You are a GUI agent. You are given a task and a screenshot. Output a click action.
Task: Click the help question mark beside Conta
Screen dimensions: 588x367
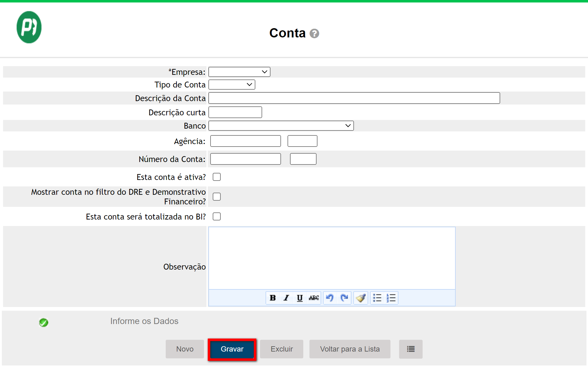point(314,33)
